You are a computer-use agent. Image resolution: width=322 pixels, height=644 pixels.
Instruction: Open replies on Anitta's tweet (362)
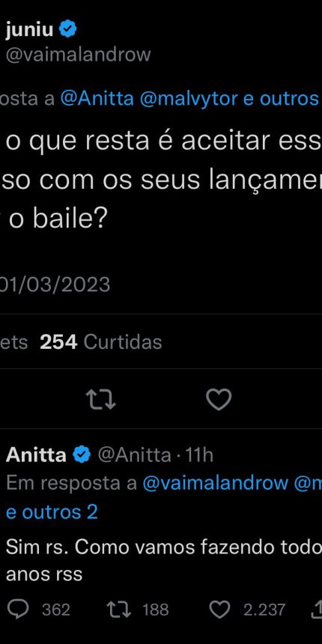pyautogui.click(x=39, y=610)
